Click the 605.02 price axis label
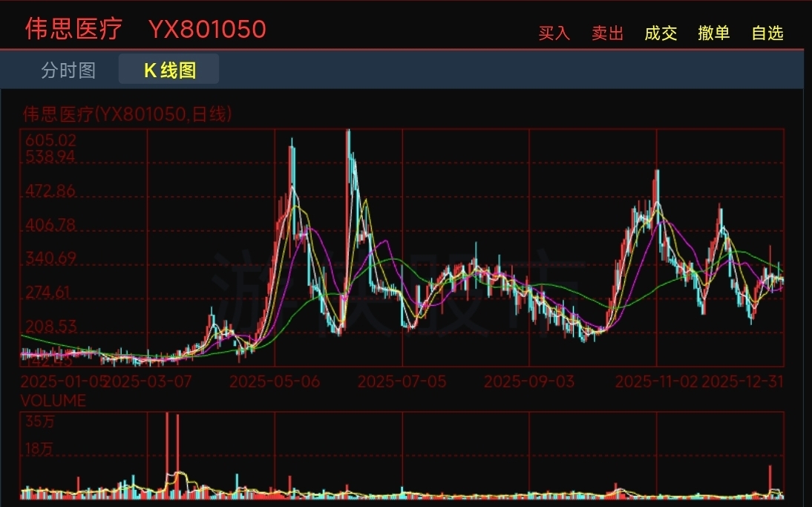 (50, 140)
